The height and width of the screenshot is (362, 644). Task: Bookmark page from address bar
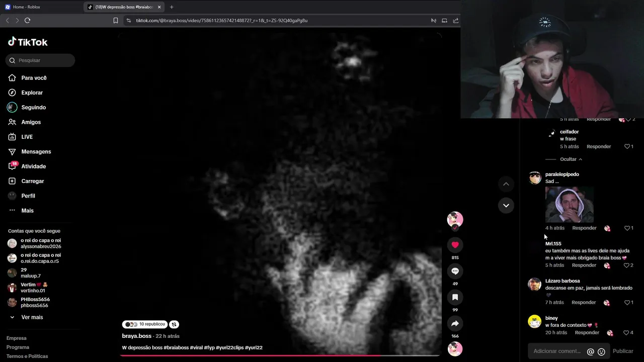point(116,21)
